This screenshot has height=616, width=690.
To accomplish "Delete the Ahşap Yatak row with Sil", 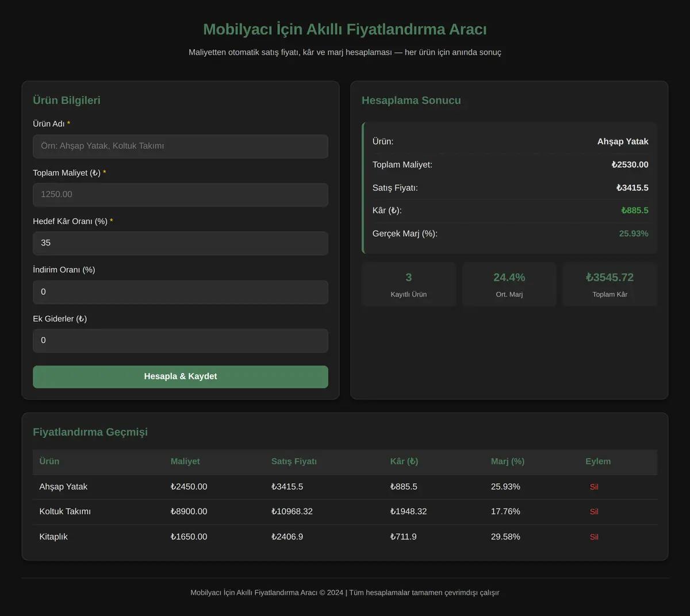I will coord(594,487).
